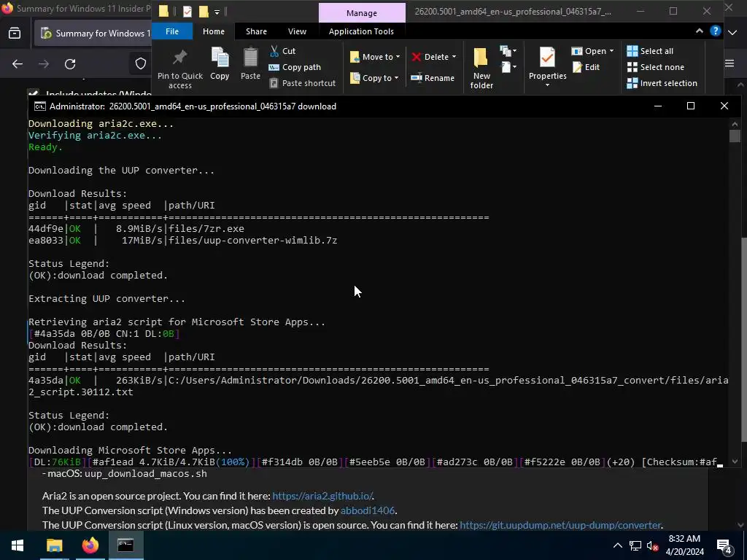
Task: Open File Explorer from the taskbar
Action: 54,545
